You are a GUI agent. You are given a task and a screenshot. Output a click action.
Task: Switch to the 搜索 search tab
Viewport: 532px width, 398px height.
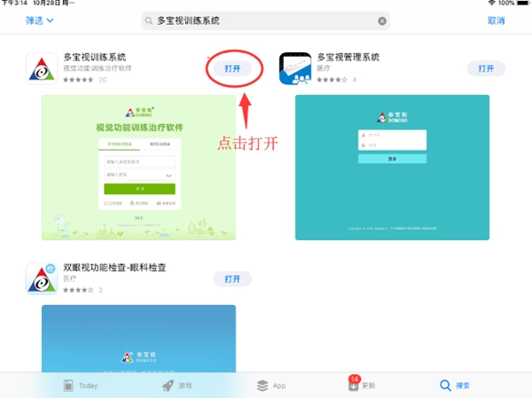455,386
